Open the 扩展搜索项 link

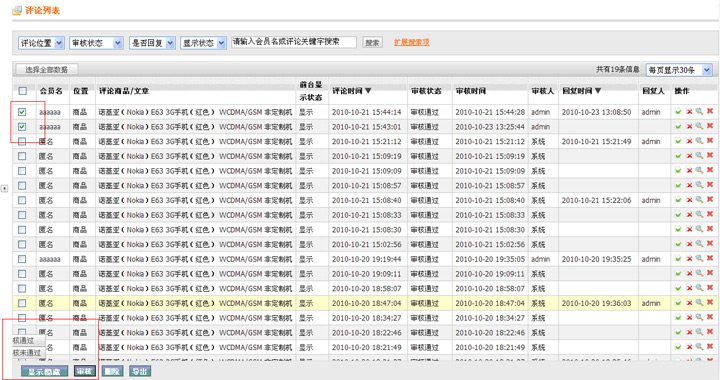411,42
